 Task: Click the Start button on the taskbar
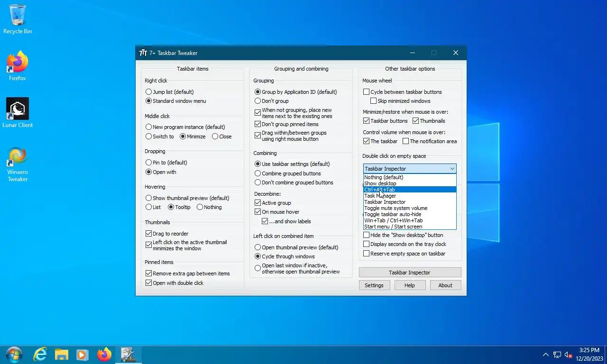click(14, 355)
